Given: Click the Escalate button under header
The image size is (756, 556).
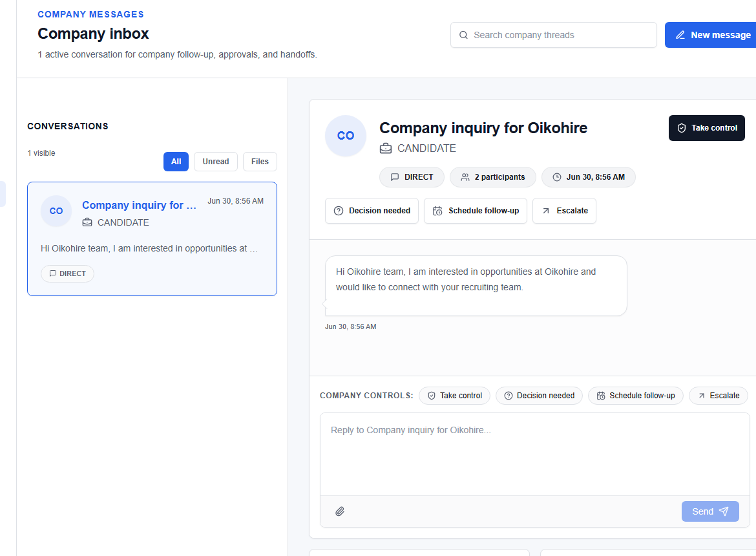Looking at the screenshot, I should point(564,211).
